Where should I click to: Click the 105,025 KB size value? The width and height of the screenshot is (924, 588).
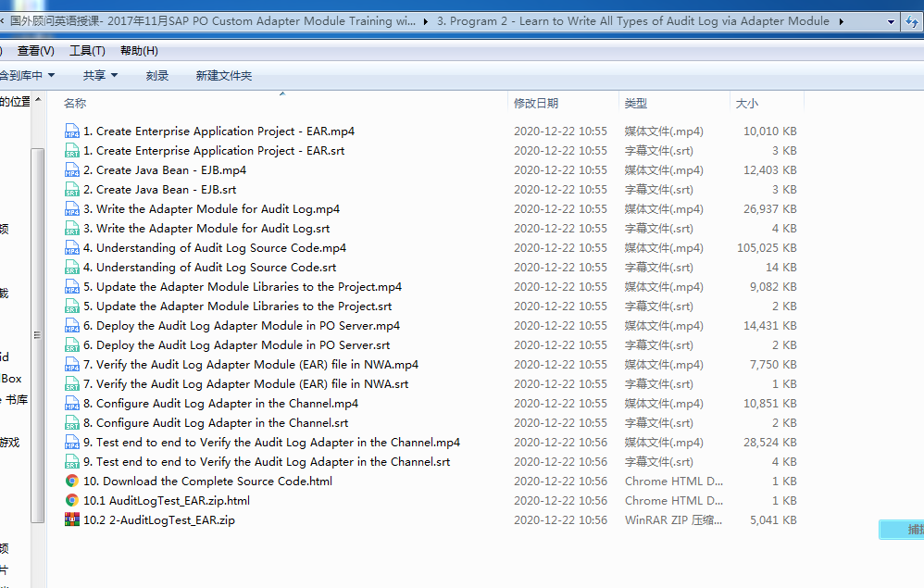(767, 247)
